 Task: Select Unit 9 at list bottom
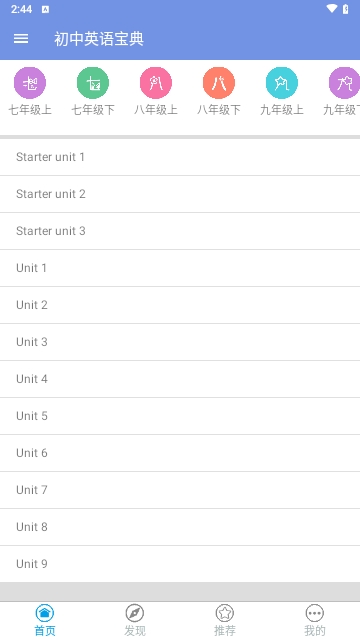(x=180, y=564)
